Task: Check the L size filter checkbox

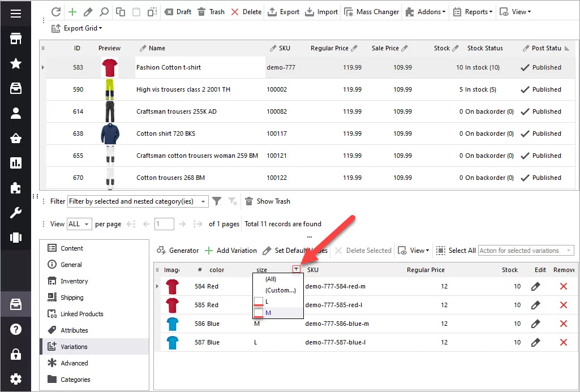Action: (259, 301)
